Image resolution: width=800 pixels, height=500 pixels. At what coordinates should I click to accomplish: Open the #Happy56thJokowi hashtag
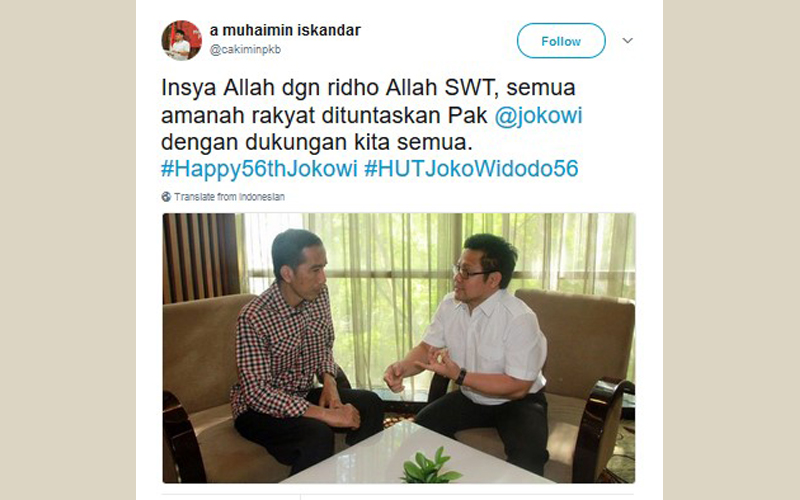click(259, 169)
